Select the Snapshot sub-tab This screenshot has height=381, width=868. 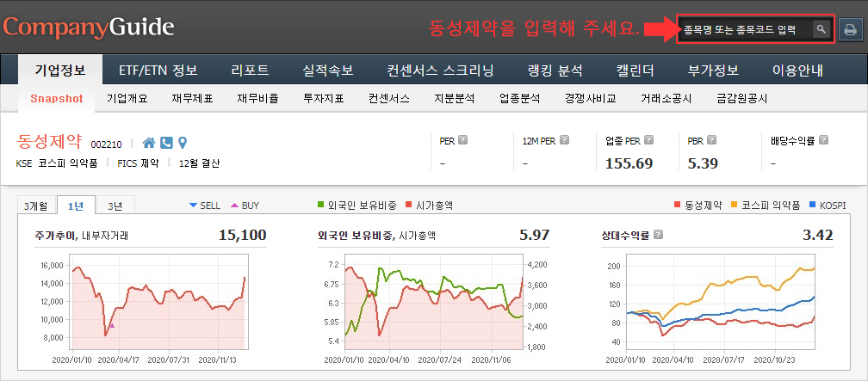[57, 99]
